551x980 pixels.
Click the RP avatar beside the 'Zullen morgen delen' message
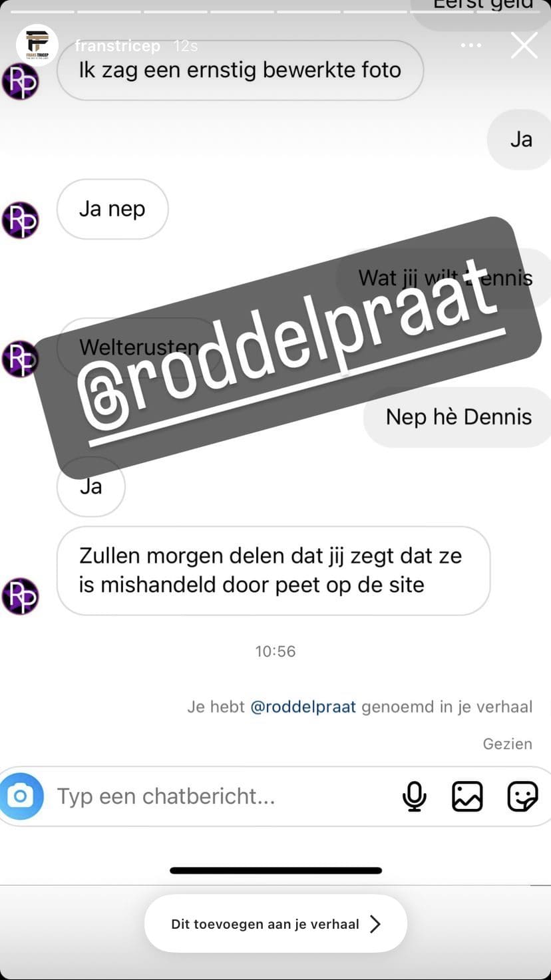pyautogui.click(x=20, y=595)
